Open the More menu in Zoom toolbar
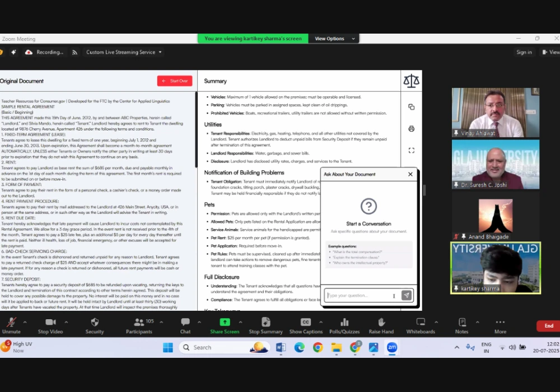560x392 pixels. [500, 323]
